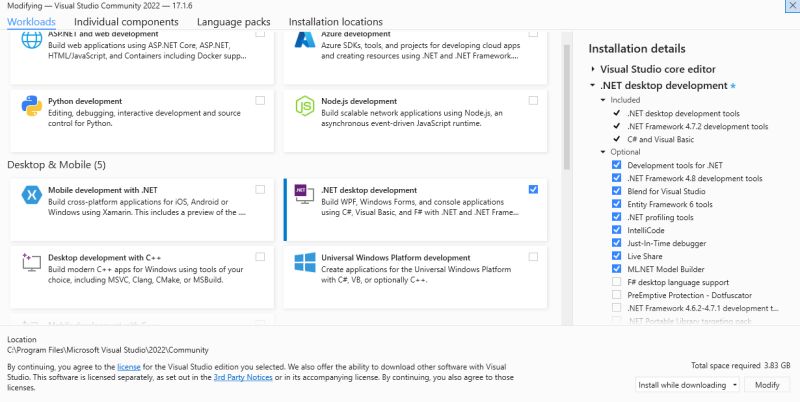The image size is (800, 402).
Task: Uncheck Entity Framework 6 tools option
Action: pos(616,204)
